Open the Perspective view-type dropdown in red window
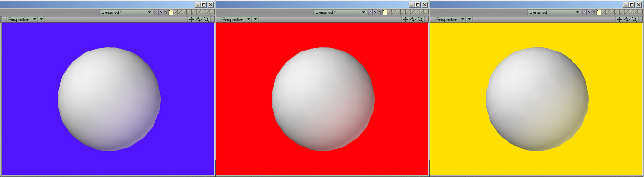 236,19
